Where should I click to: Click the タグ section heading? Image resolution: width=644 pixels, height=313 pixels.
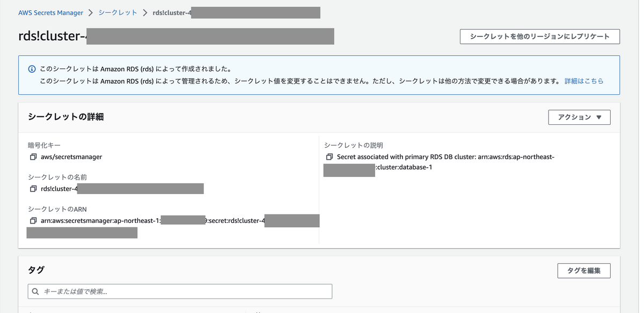pos(36,270)
